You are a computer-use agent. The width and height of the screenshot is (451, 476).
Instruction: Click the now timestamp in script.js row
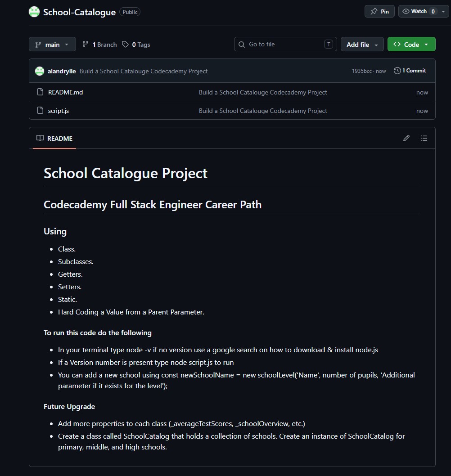(x=422, y=111)
